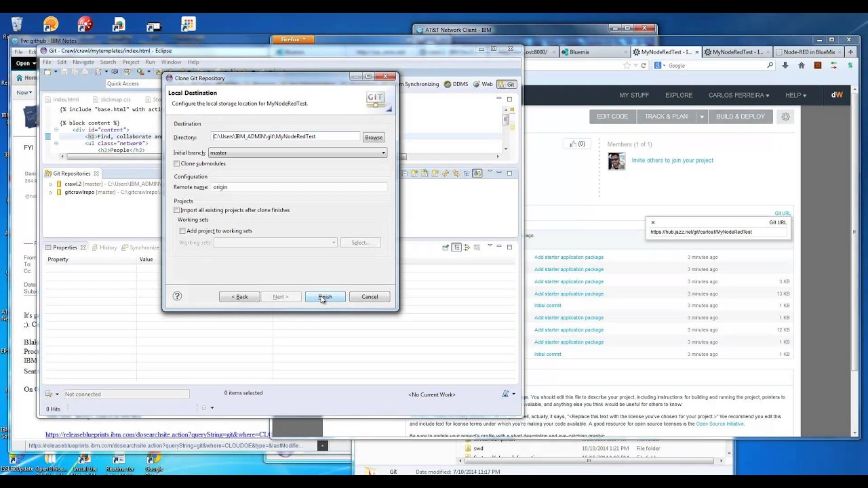Viewport: 868px width, 488px height.
Task: Switch to Web perspective
Action: coord(483,84)
